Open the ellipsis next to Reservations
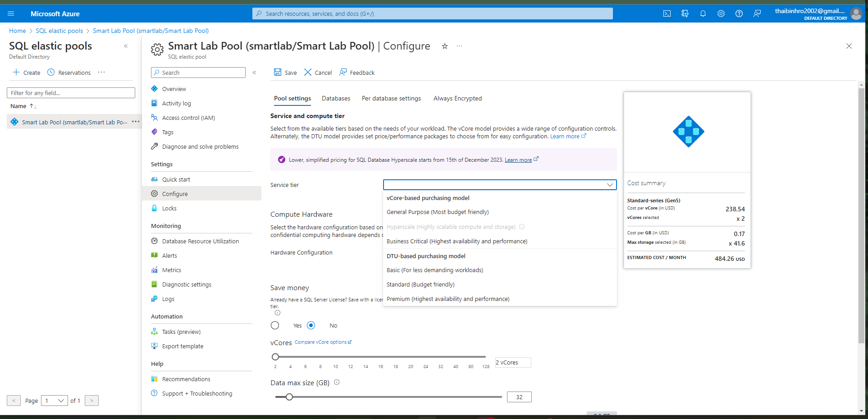 [101, 72]
